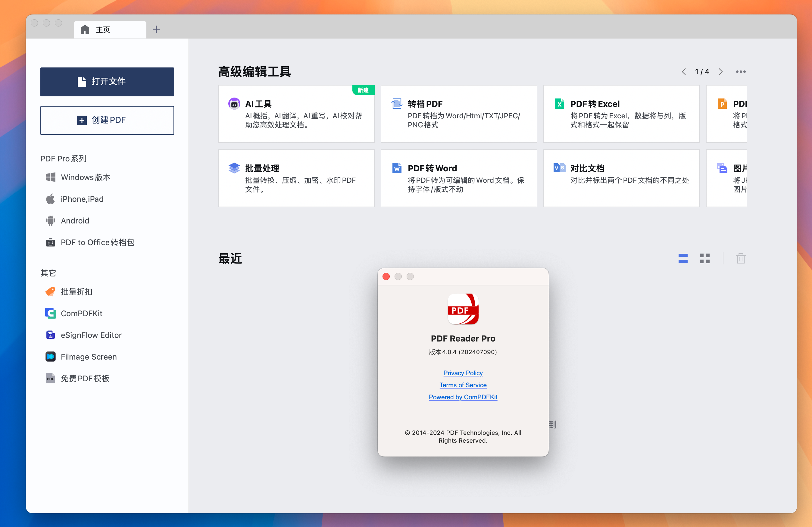
Task: Click the eSignFlow Editor icon
Action: coord(51,335)
